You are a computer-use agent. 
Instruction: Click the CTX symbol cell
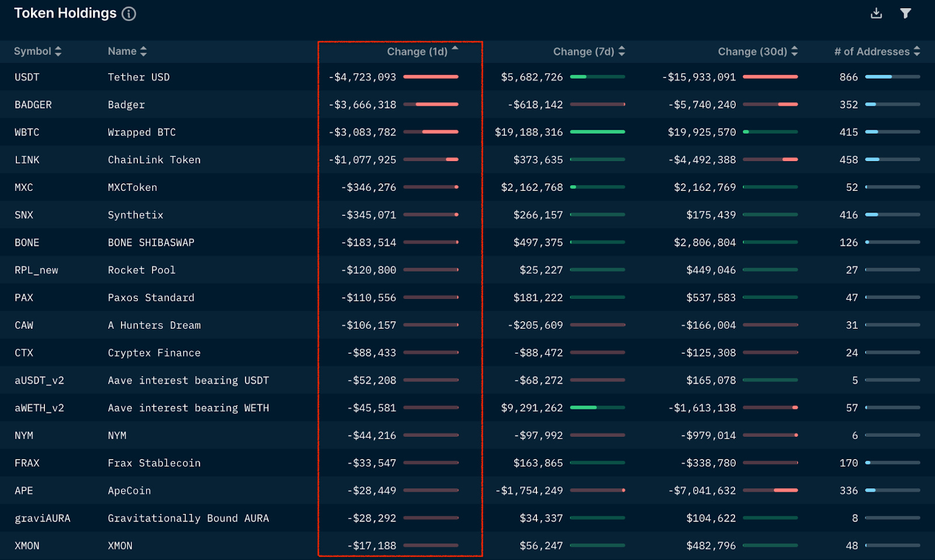(24, 353)
